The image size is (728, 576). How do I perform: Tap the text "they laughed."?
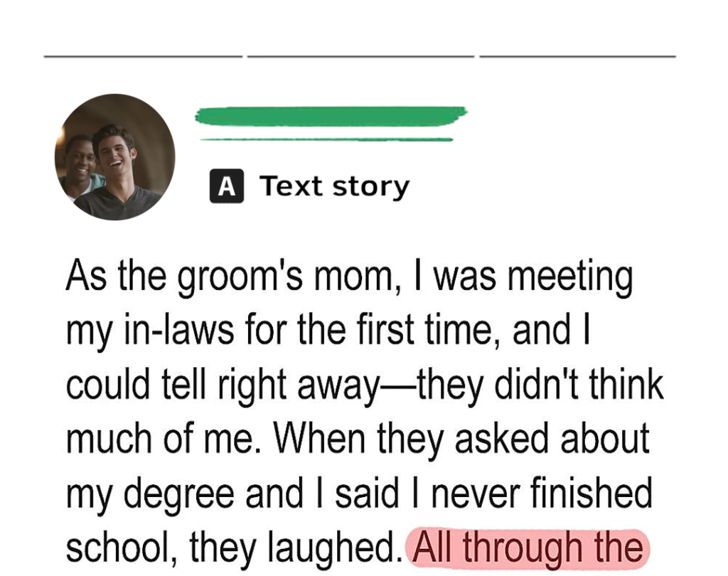[295, 548]
